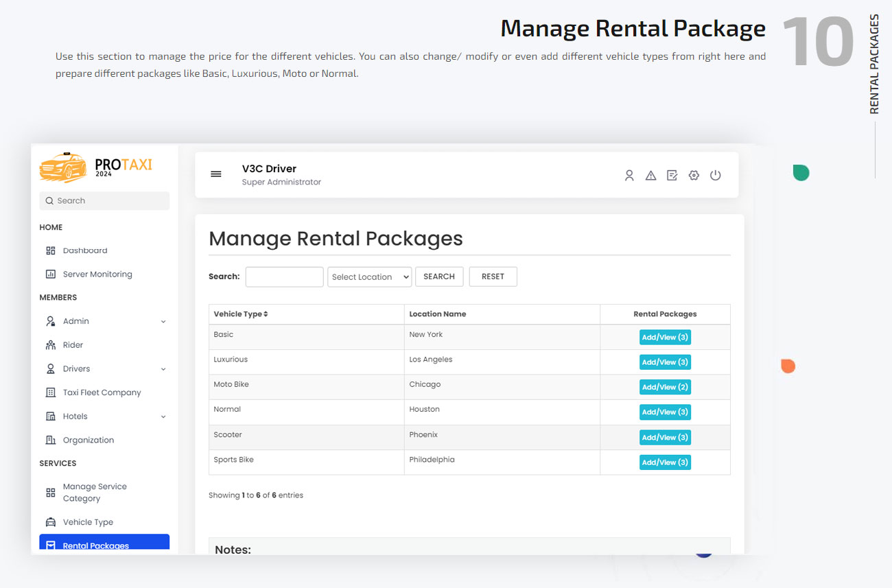Sort by the Vehicle Type column arrows
The width and height of the screenshot is (892, 588).
pyautogui.click(x=266, y=314)
